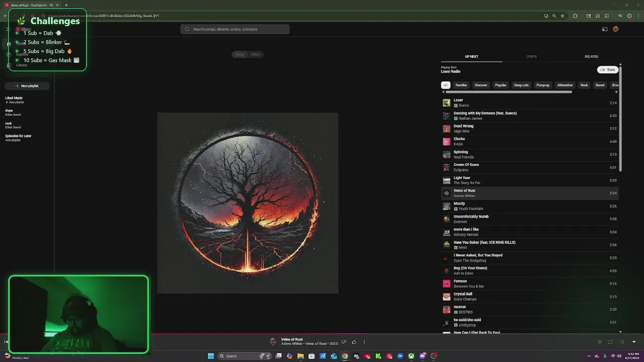Open Xbox app from taskbar
Screen dimensions: 644x362
[x=411, y=356]
